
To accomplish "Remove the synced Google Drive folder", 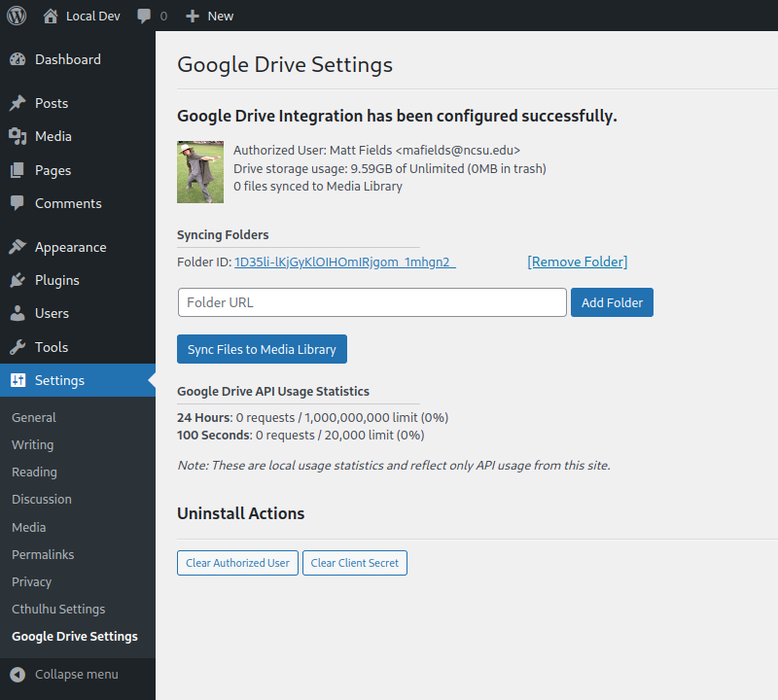I will click(x=577, y=262).
